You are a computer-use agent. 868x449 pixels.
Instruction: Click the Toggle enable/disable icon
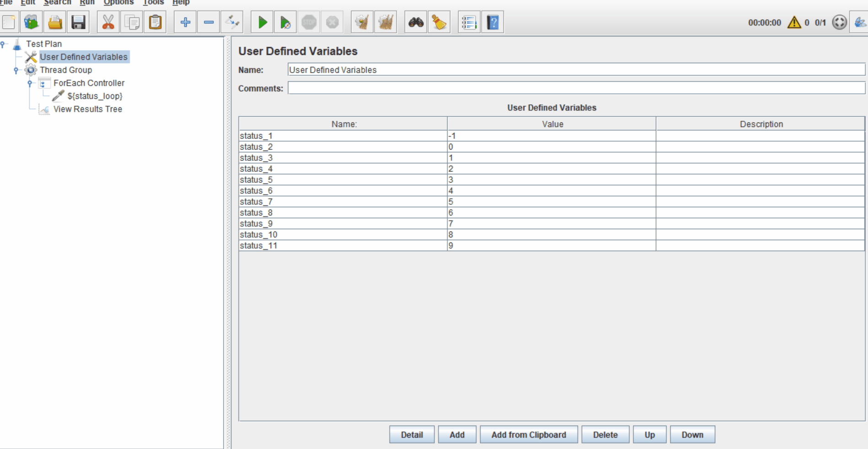[232, 22]
